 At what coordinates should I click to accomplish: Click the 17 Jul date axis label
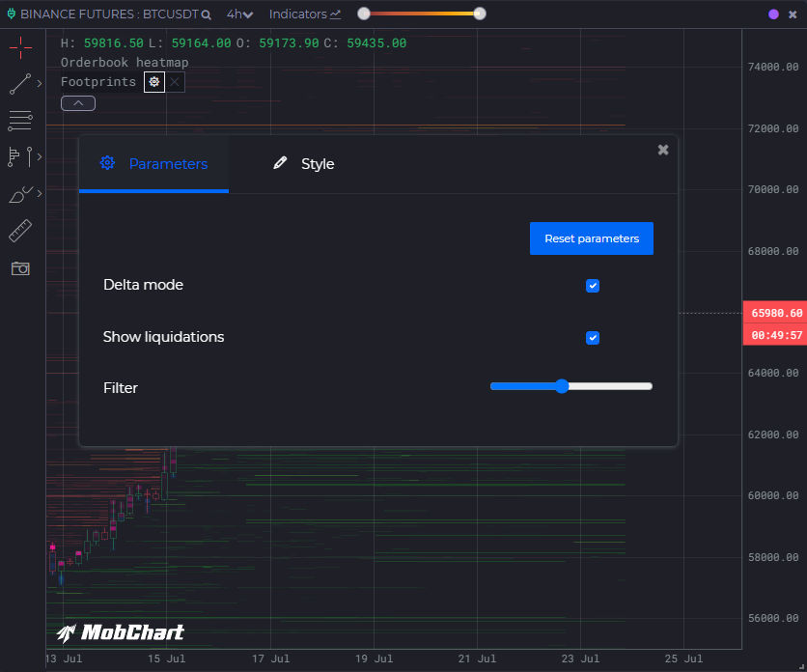pos(270,658)
